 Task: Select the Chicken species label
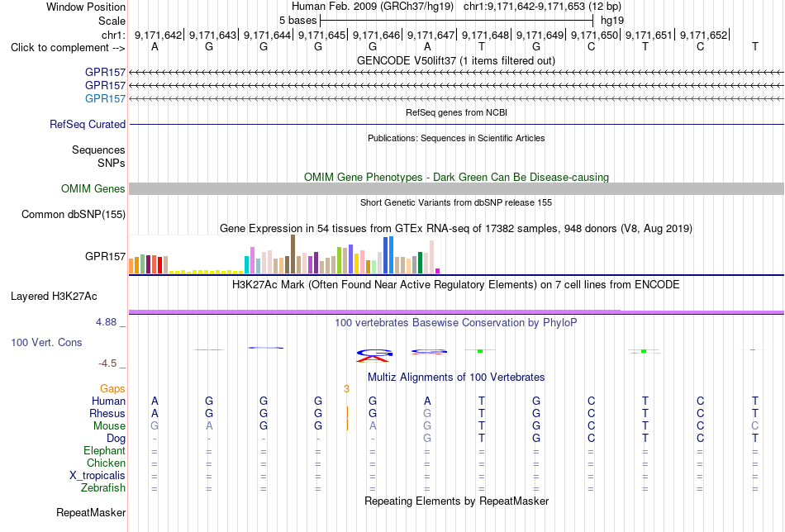point(106,463)
